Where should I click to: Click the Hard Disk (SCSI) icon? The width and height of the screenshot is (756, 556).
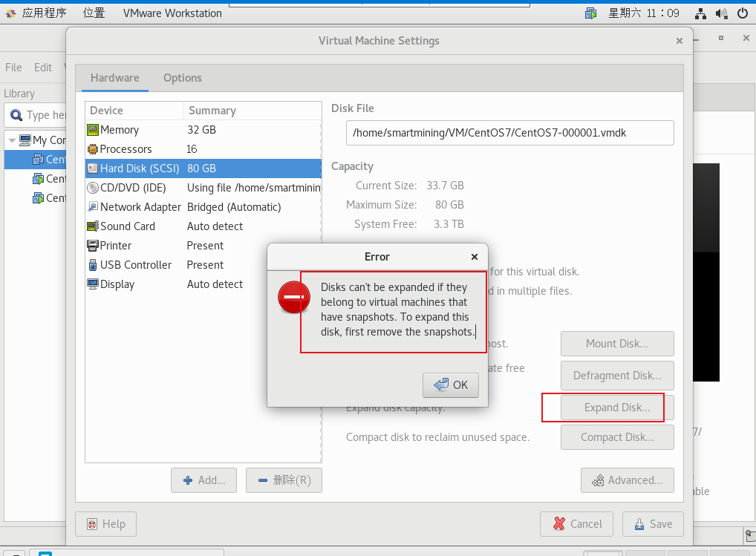(93, 169)
